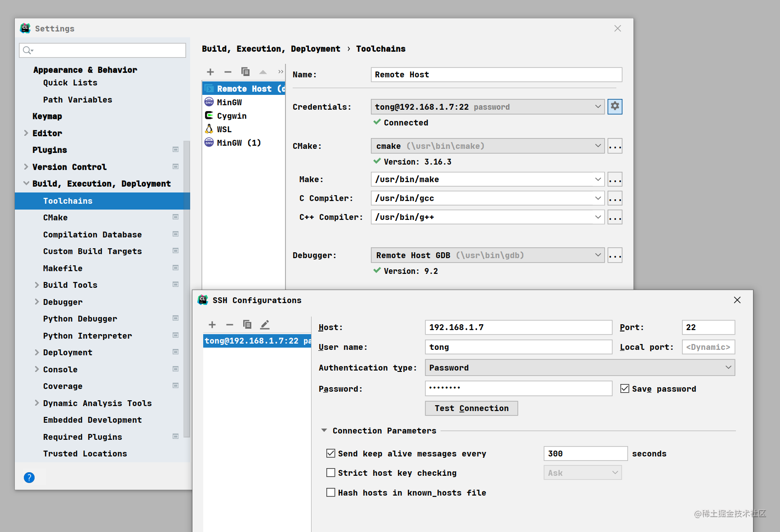Select the MinGW (1) toolchain
Viewport: 780px width, 532px height.
point(243,143)
